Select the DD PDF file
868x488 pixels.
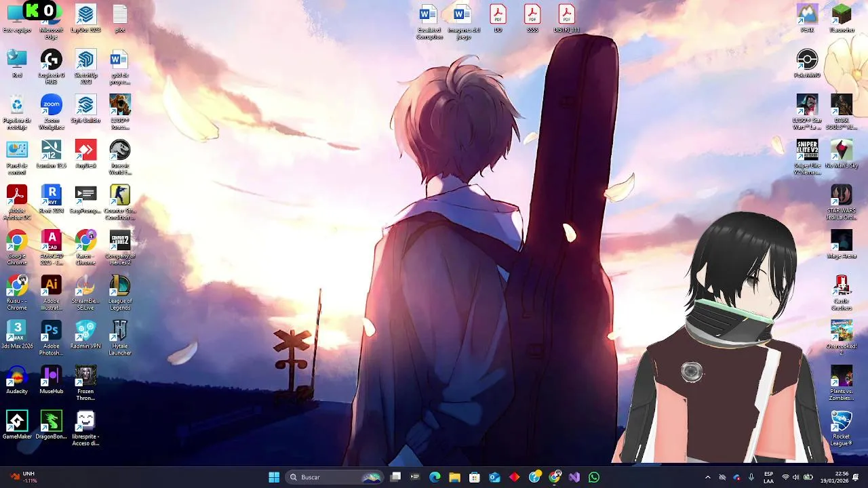[x=498, y=19]
